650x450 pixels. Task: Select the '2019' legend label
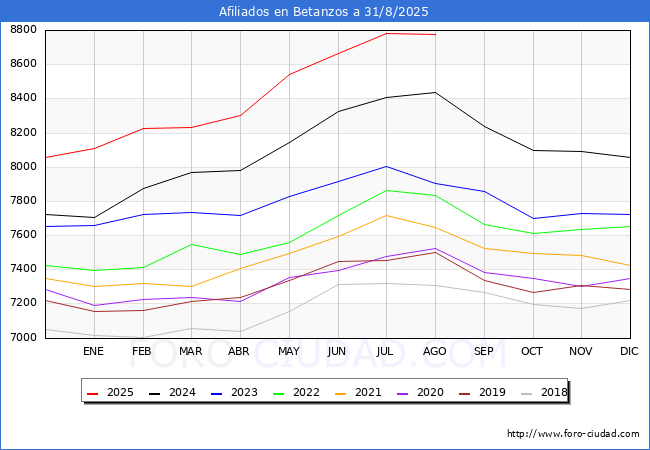click(x=492, y=392)
